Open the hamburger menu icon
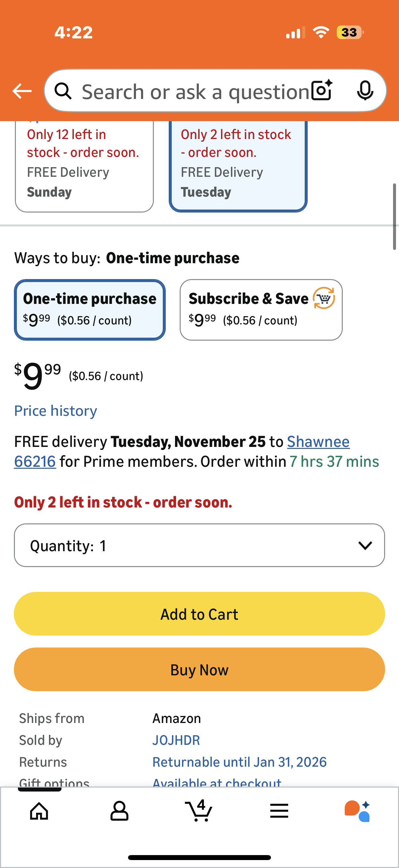Image resolution: width=399 pixels, height=868 pixels. pyautogui.click(x=279, y=810)
